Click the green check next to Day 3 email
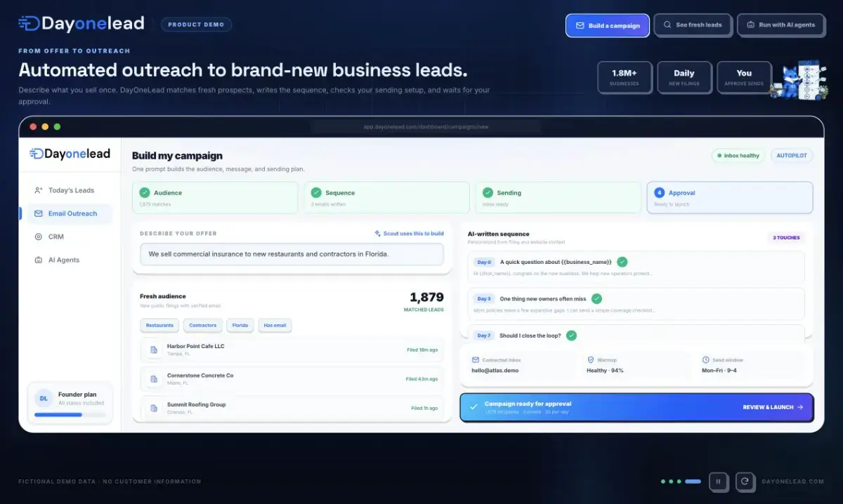843x504 pixels. (x=596, y=298)
